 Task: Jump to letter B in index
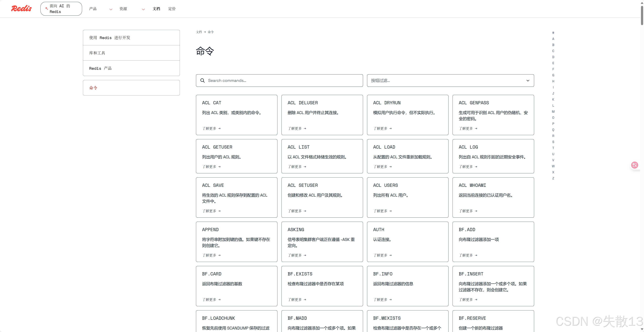[553, 45]
